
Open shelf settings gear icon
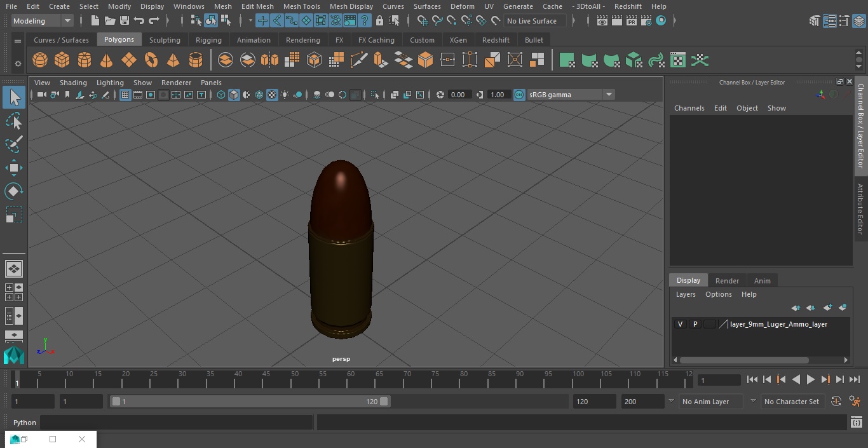18,64
